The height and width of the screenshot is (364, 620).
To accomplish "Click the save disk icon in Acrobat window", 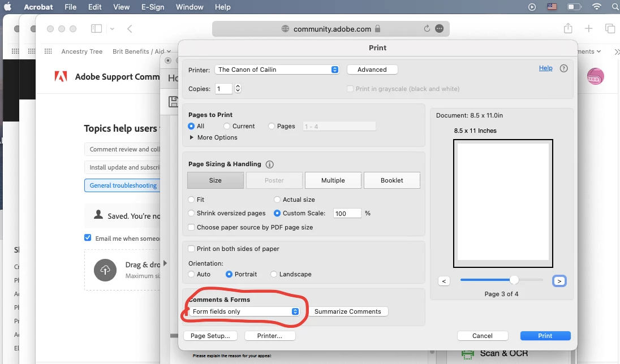I will coord(173,102).
